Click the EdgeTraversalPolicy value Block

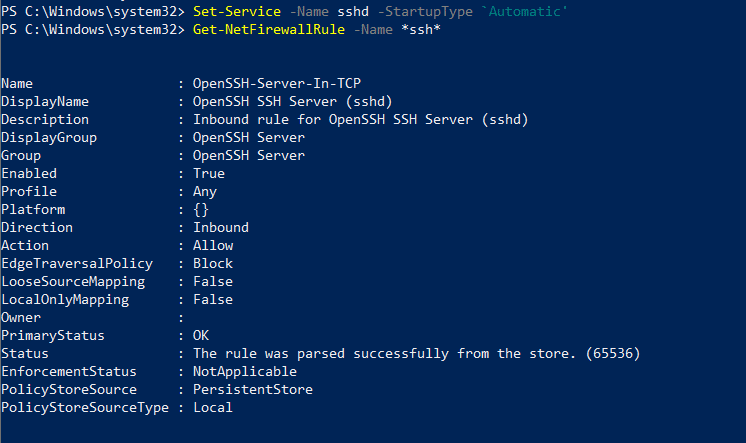click(x=213, y=264)
